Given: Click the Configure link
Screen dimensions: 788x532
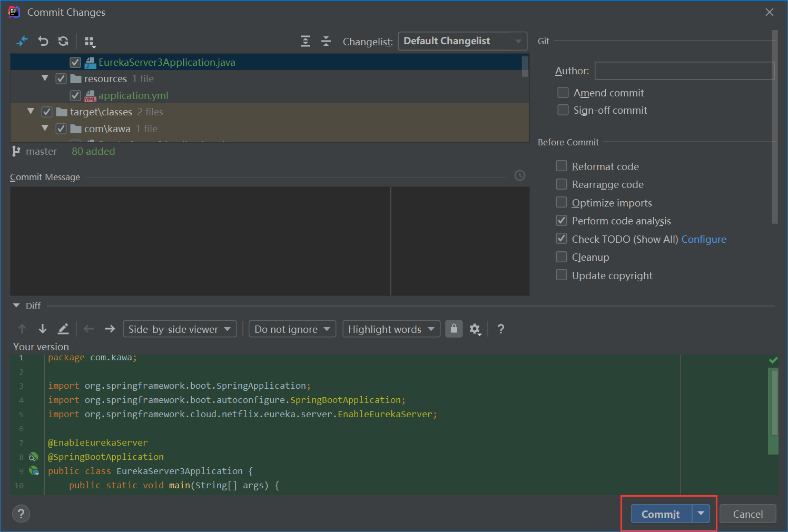Looking at the screenshot, I should coord(704,239).
